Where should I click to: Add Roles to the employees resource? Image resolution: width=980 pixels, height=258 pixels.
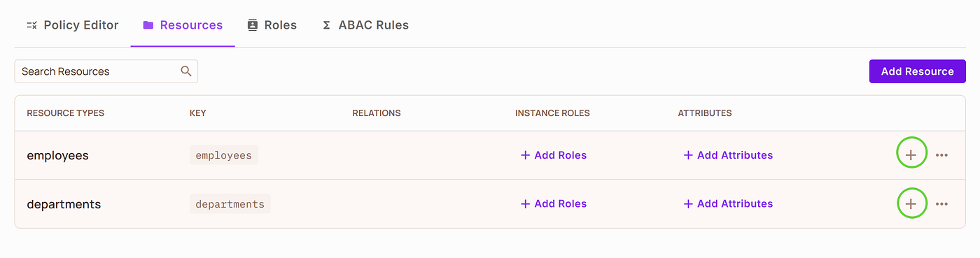(x=554, y=155)
